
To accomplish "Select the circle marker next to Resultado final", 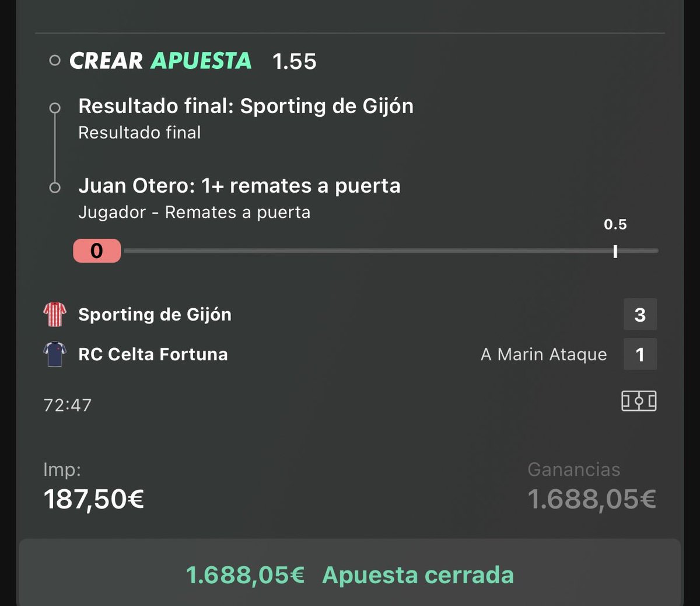I will pos(55,107).
